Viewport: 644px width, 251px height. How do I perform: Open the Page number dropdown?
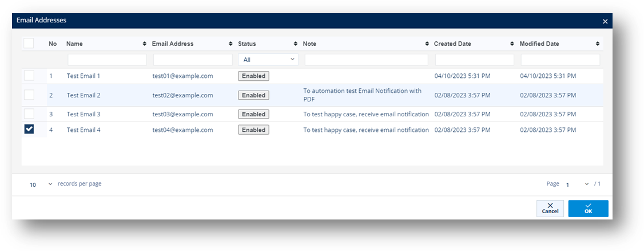coord(577,185)
